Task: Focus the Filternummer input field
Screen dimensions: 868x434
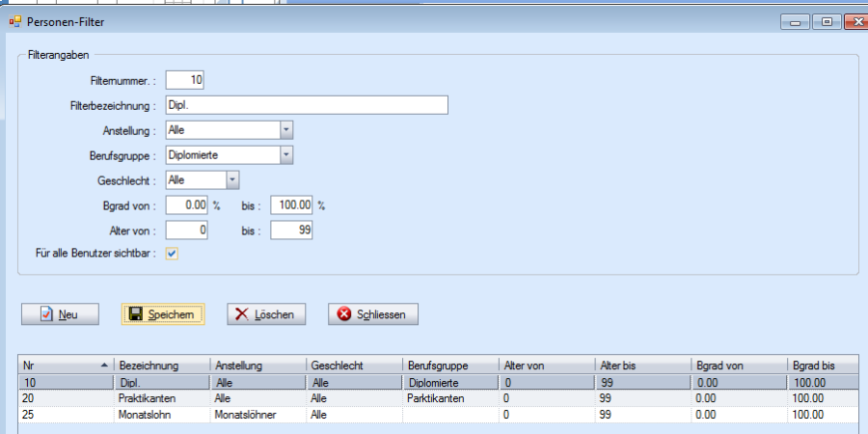Action: point(185,80)
